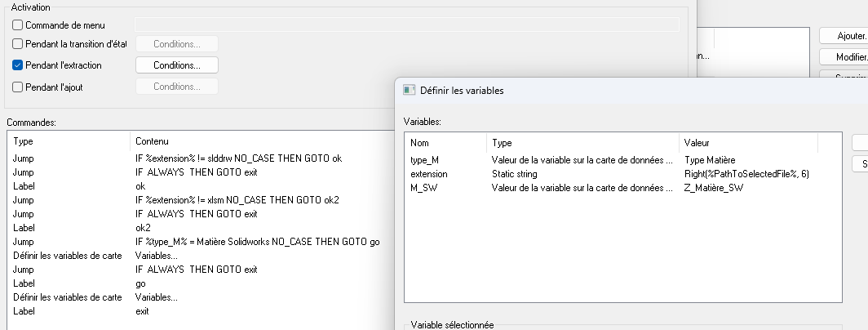Image resolution: width=868 pixels, height=330 pixels.
Task: Select the Jump row checking slddrw extension
Action: [24, 158]
